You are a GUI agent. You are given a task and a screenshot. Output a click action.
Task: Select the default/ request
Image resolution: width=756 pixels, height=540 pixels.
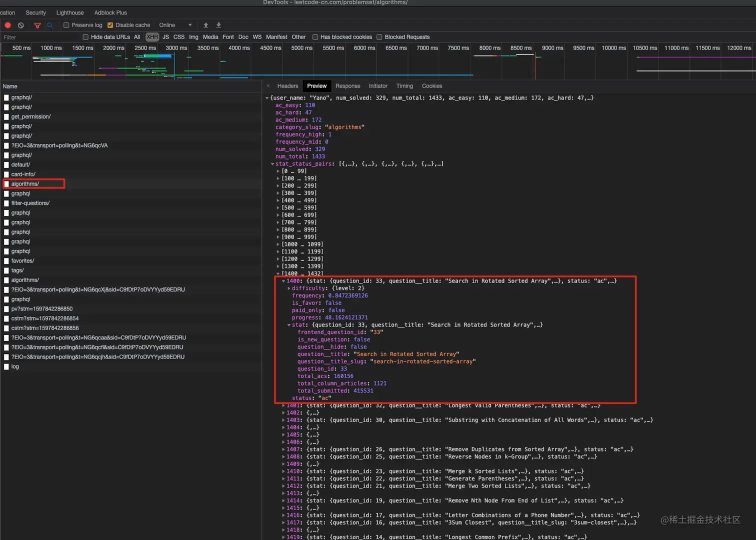[x=131, y=165]
